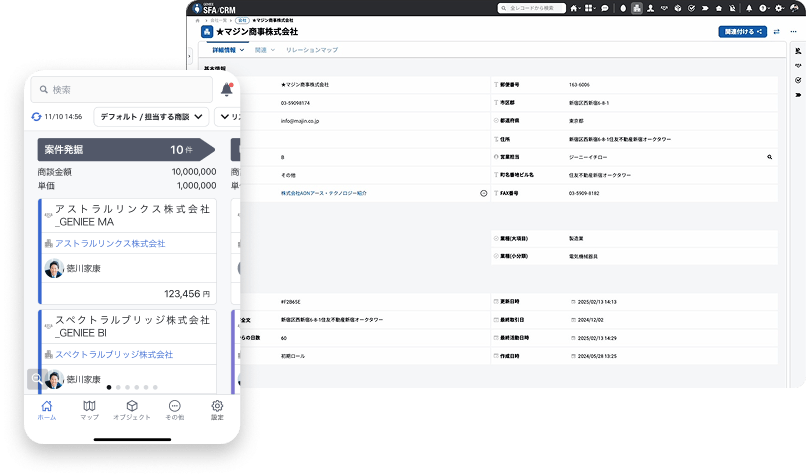Open the box products icon in toolbar
Viewport: 806px width, 476px height.
[678, 8]
